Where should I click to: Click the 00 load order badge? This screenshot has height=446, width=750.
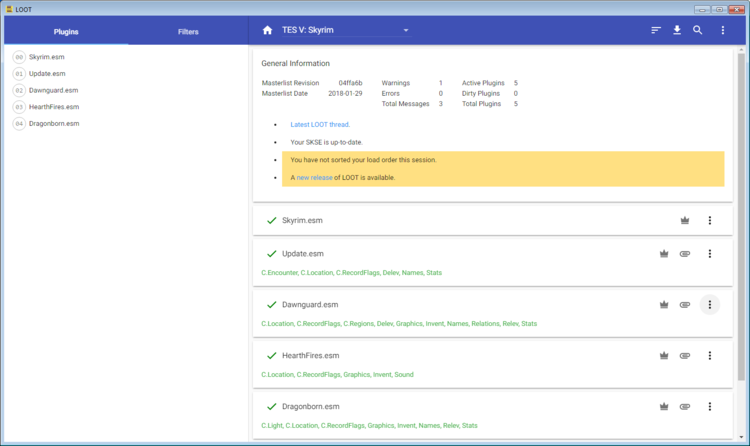pyautogui.click(x=19, y=57)
